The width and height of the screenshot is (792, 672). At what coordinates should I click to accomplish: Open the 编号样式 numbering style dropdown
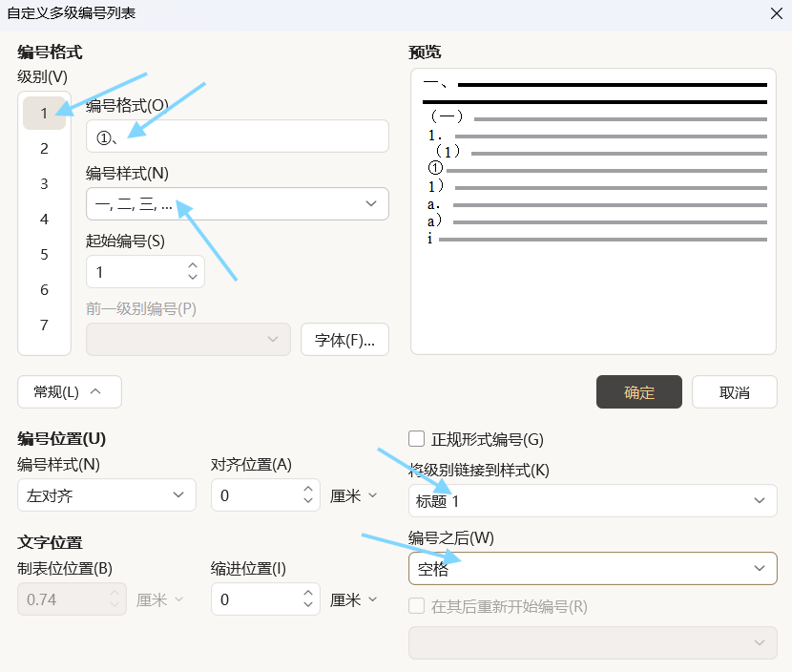click(x=237, y=204)
